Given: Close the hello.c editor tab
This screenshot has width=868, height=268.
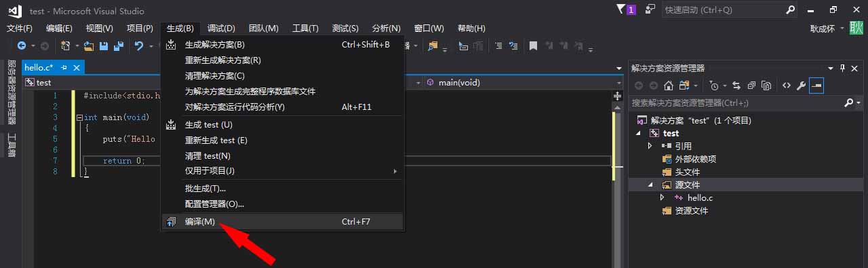Looking at the screenshot, I should click(77, 68).
